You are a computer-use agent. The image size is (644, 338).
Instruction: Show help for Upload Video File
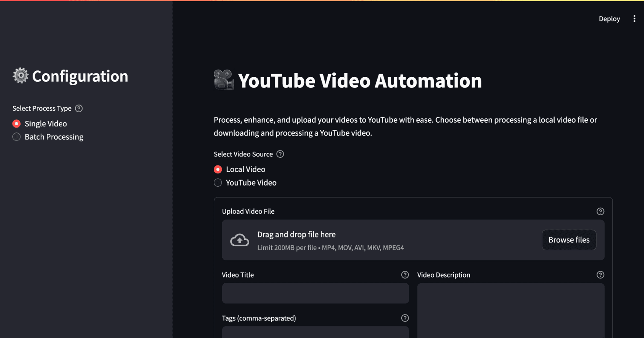point(600,211)
